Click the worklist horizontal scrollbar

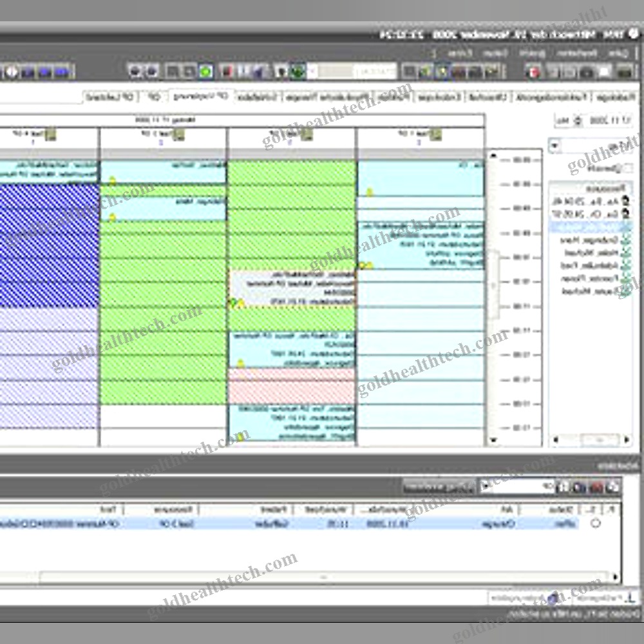[323, 576]
